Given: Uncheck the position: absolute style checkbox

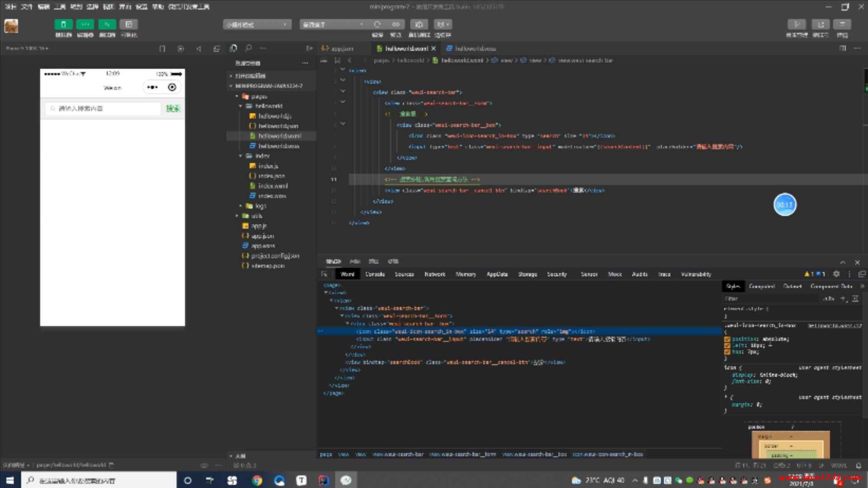Looking at the screenshot, I should tap(727, 339).
